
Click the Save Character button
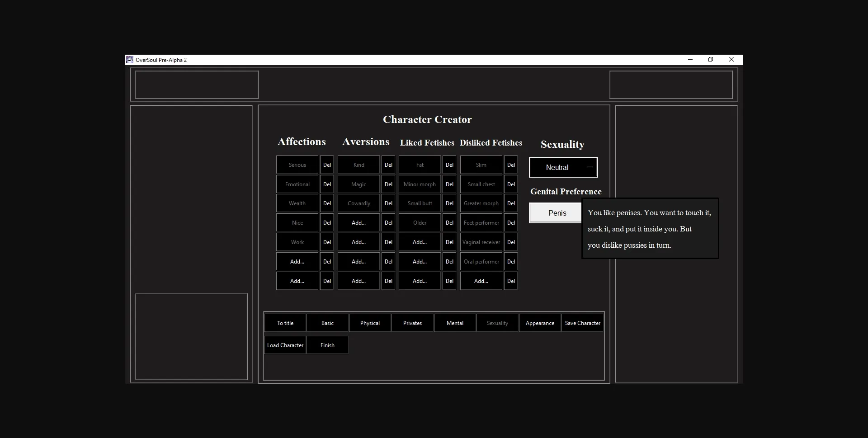(x=582, y=323)
